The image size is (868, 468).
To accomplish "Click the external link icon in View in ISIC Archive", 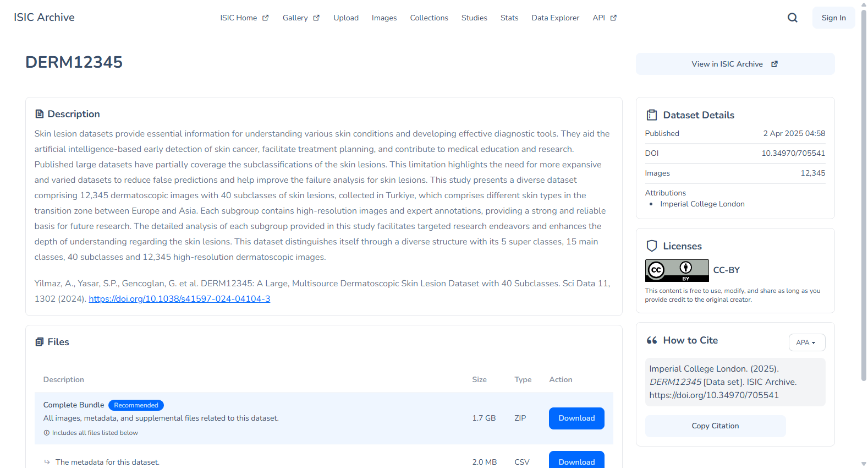I will click(x=774, y=64).
